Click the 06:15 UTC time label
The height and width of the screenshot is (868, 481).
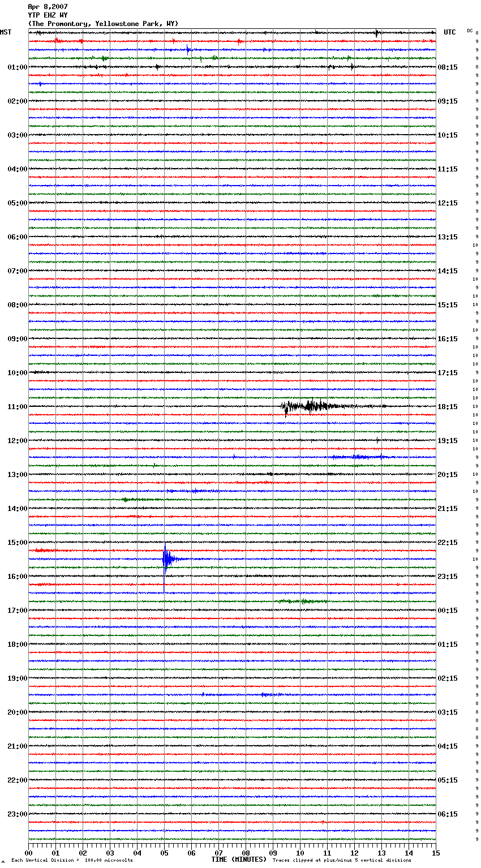pos(448,814)
